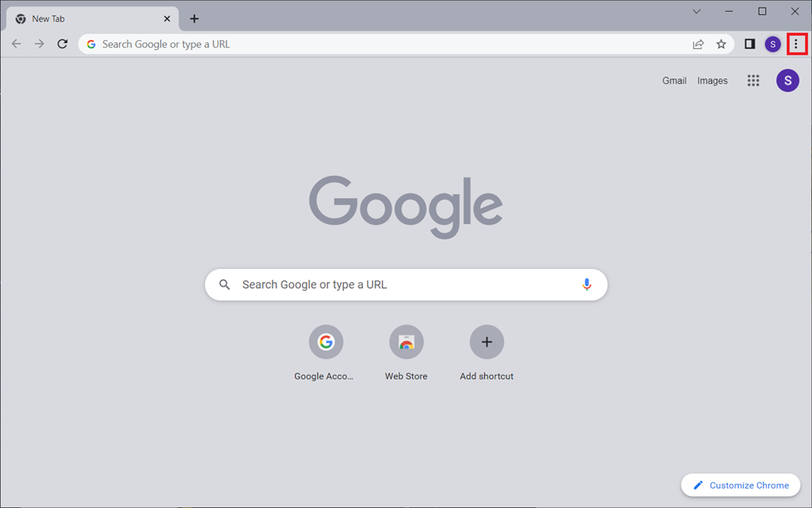Start voice search with microphone icon
The width and height of the screenshot is (812, 508).
point(586,284)
